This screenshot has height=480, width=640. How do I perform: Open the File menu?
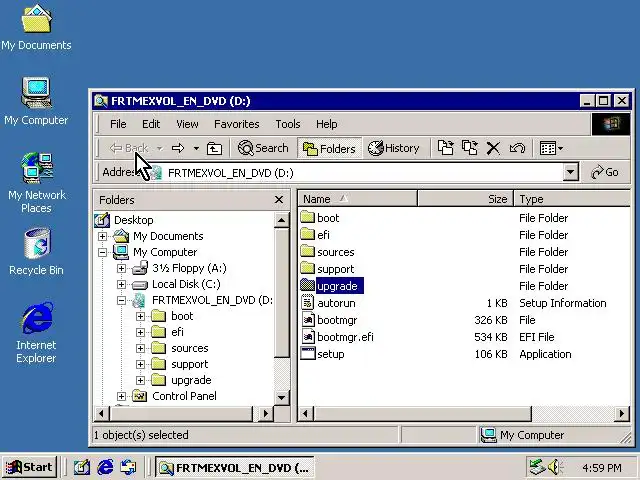[118, 124]
